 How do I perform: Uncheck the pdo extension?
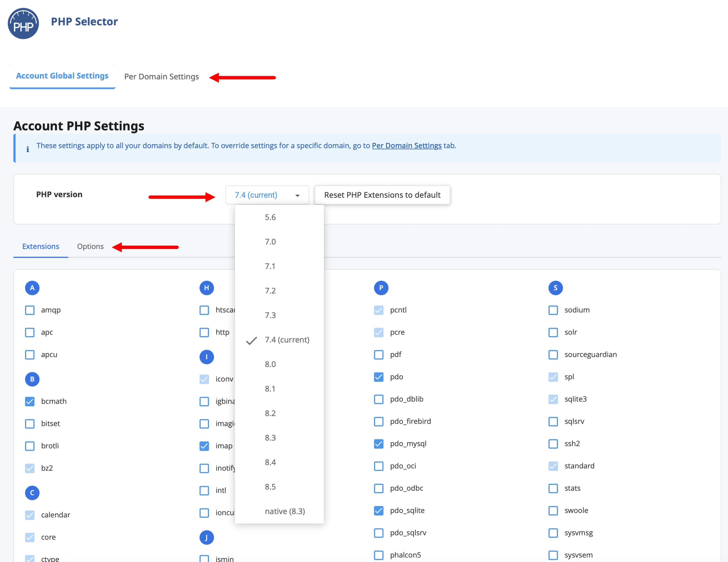[x=379, y=377]
